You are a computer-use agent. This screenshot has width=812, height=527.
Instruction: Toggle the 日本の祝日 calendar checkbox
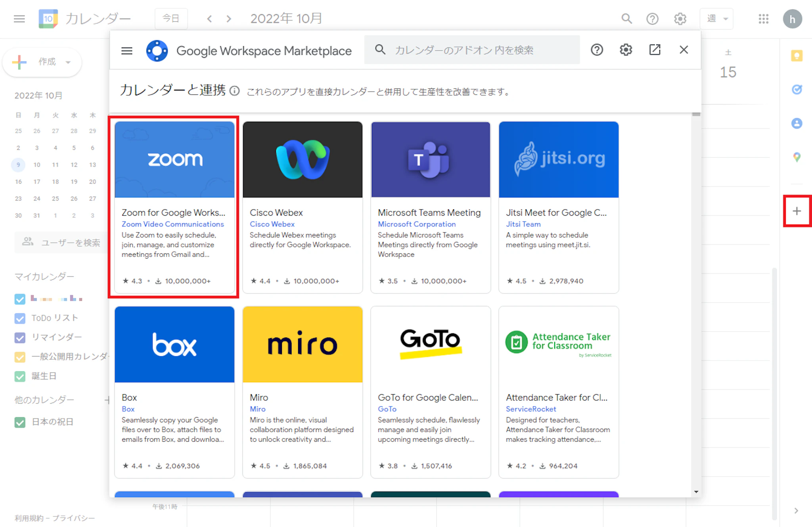point(20,422)
